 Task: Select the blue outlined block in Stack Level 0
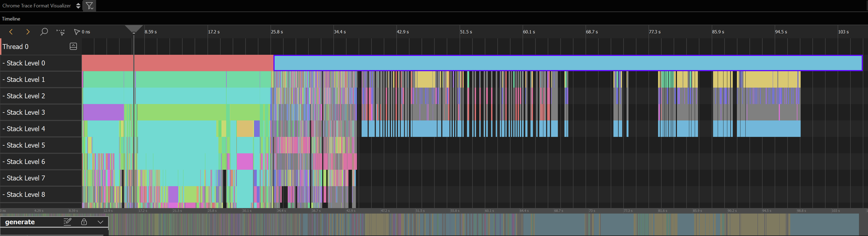pyautogui.click(x=568, y=63)
